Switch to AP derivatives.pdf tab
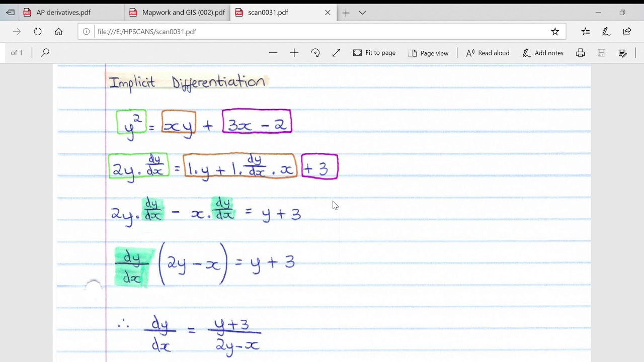 [x=71, y=13]
